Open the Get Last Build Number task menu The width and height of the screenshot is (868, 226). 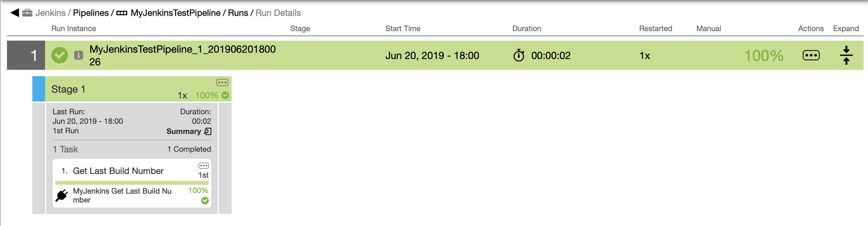[x=204, y=166]
